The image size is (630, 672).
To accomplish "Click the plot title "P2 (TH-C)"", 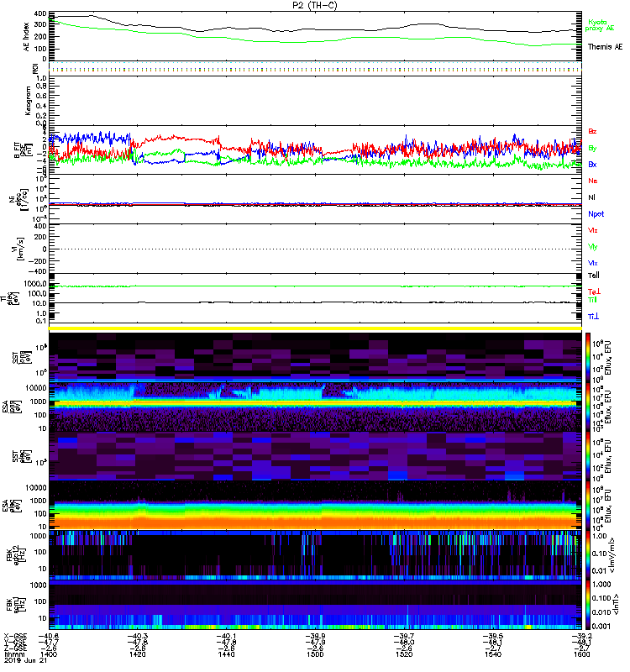I will (x=314, y=5).
